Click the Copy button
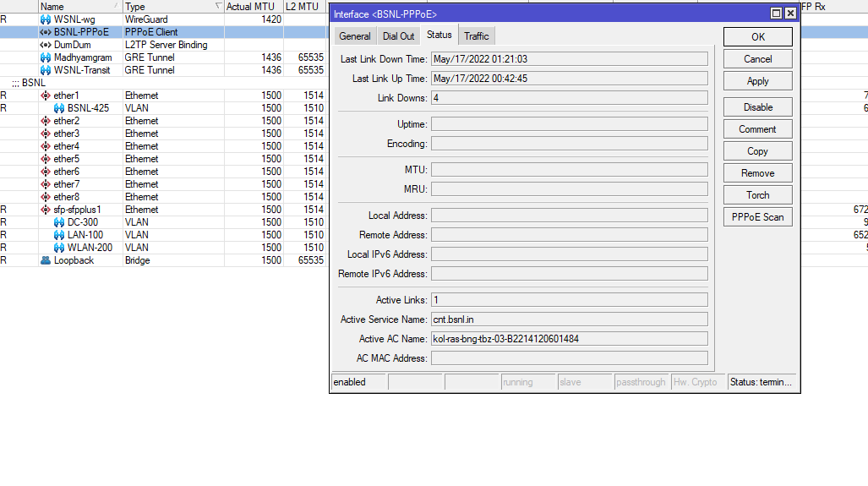Viewport: 868px width, 486px height. click(x=758, y=151)
